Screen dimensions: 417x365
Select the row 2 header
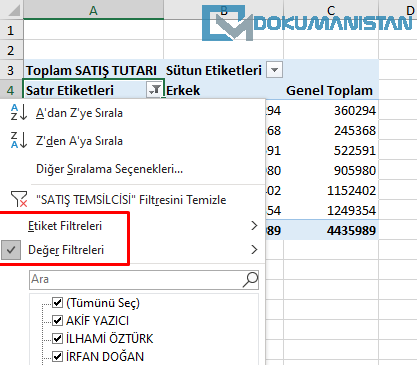[11, 50]
